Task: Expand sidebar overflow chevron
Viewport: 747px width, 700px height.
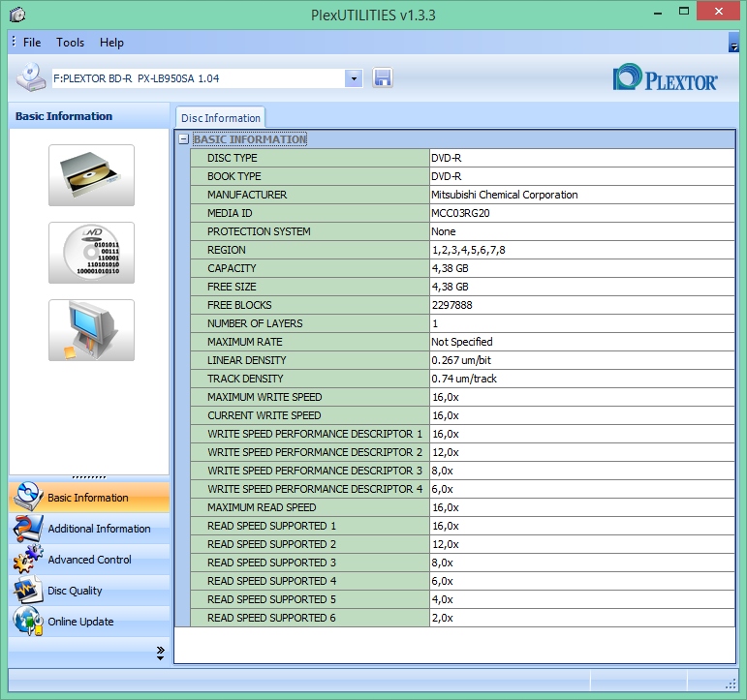Action: point(160,654)
